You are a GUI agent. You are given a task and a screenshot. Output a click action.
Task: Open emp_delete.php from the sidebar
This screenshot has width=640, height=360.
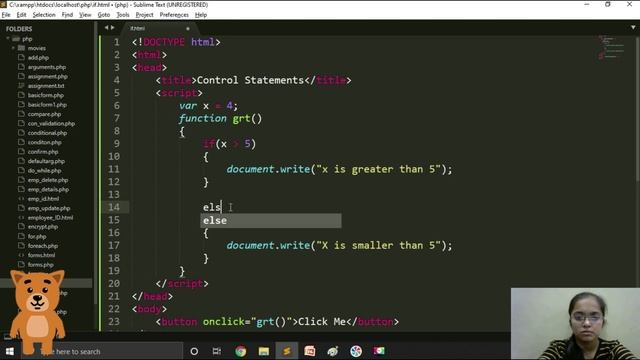(48, 180)
